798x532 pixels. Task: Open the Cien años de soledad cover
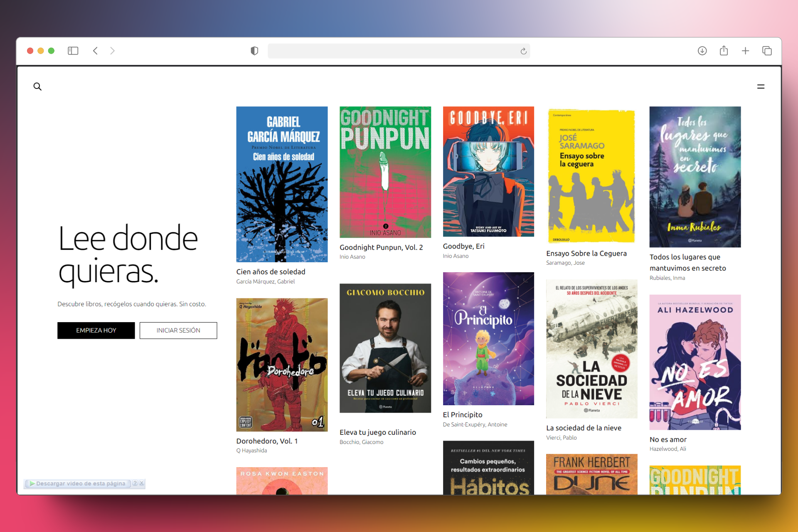[x=282, y=184]
